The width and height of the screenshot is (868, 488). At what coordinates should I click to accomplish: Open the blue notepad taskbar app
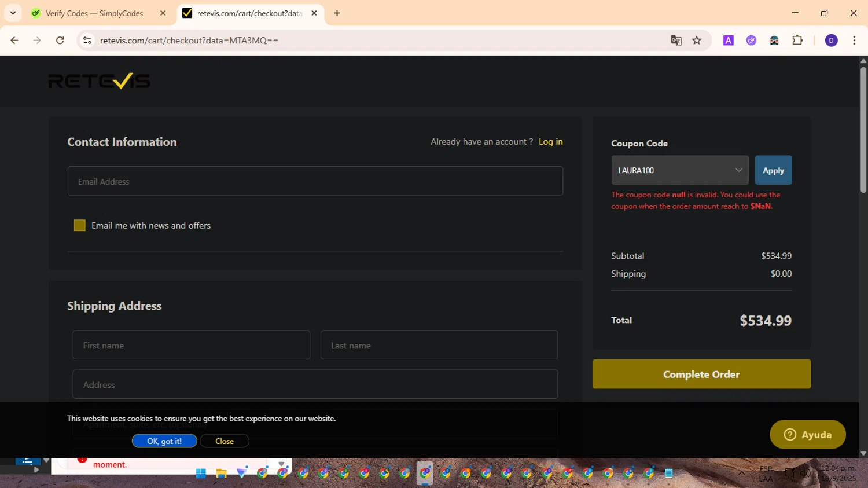coord(669,474)
